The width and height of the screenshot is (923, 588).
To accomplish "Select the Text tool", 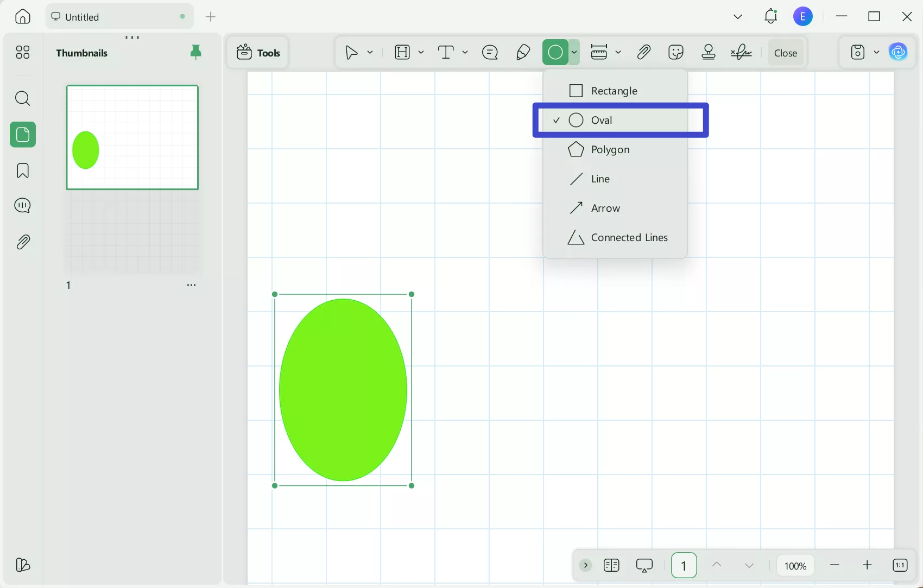I will coord(445,52).
